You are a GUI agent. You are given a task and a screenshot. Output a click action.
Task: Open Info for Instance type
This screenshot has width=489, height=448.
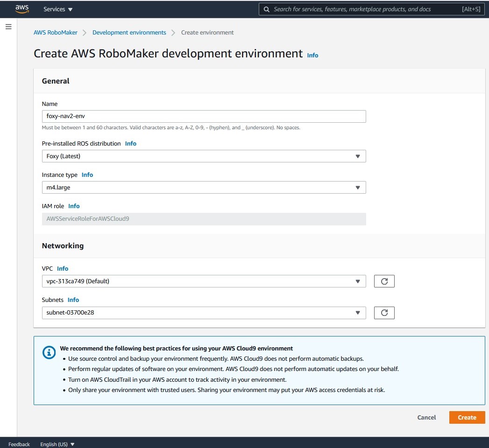coord(87,175)
